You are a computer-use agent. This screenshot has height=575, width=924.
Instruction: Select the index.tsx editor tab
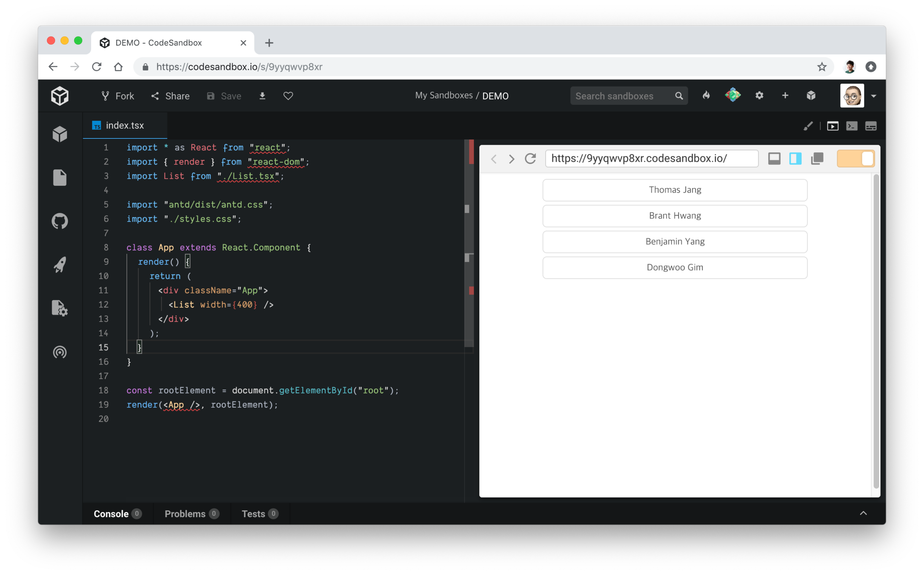pos(125,126)
